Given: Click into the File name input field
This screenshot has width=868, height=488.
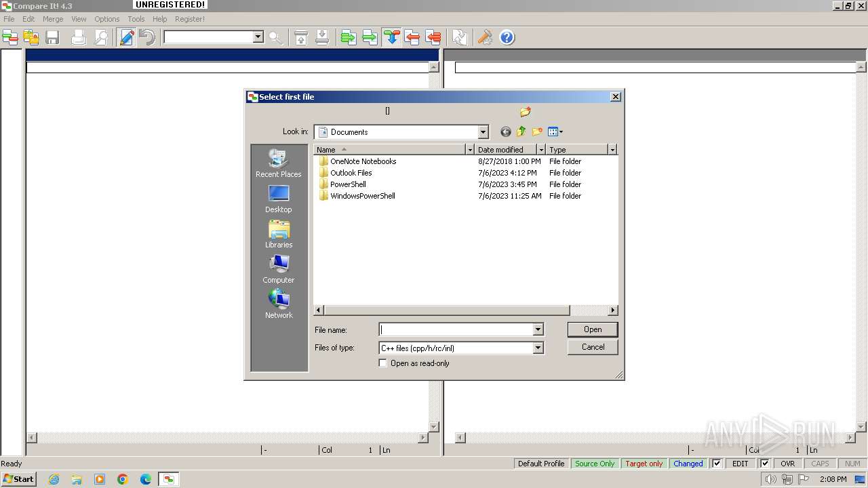Looking at the screenshot, I should click(x=456, y=329).
